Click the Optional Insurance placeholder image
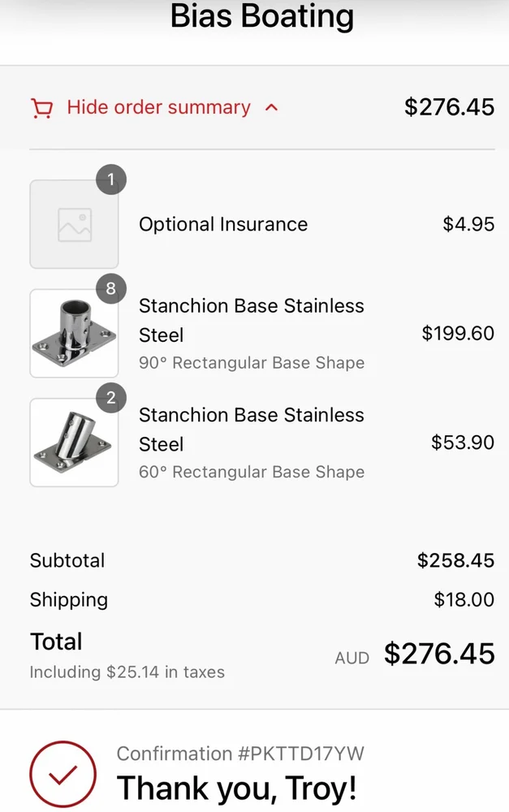The width and height of the screenshot is (509, 812). [x=74, y=225]
